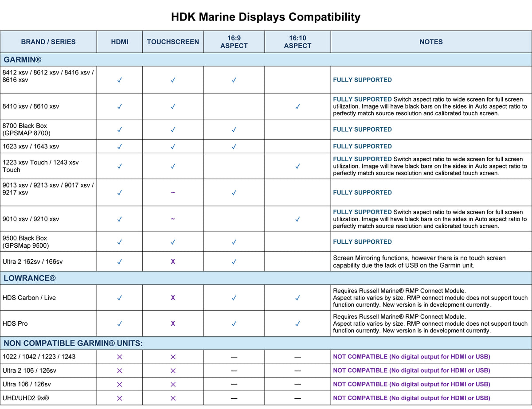
Task: Click the RMP Connect Module note for HDS Pro
Action: (430, 324)
